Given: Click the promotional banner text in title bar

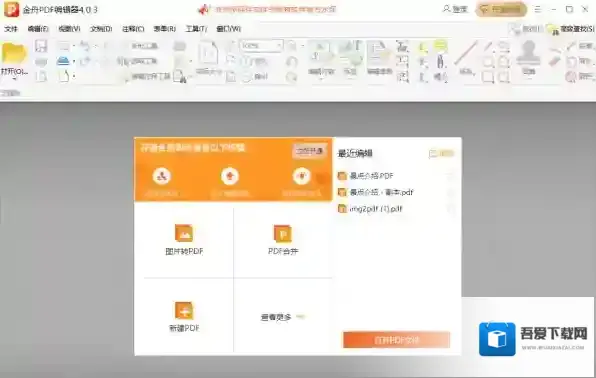Looking at the screenshot, I should click(275, 9).
